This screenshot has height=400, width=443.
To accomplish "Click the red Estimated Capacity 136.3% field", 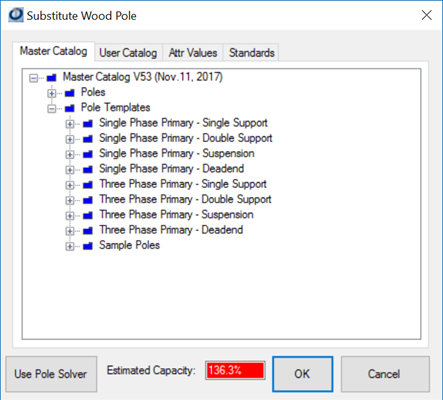I will pyautogui.click(x=235, y=370).
